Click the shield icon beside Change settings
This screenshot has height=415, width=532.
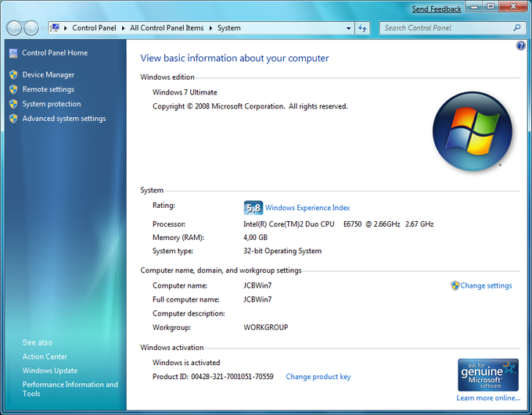(x=455, y=285)
